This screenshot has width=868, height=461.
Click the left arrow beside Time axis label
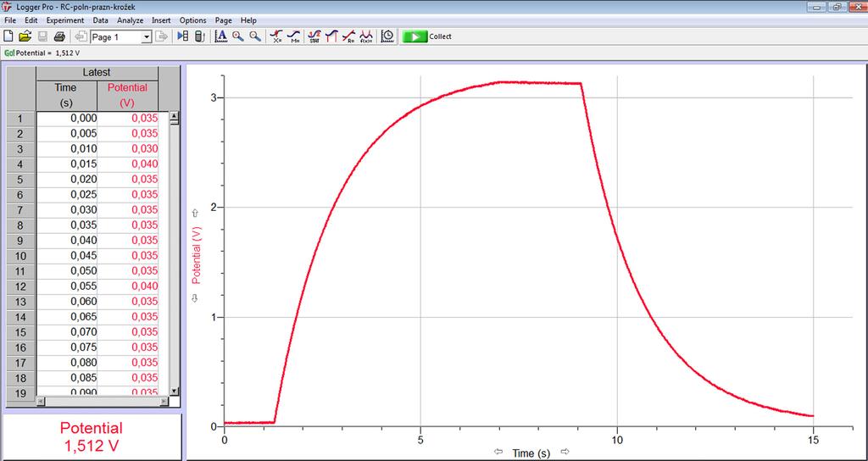498,451
